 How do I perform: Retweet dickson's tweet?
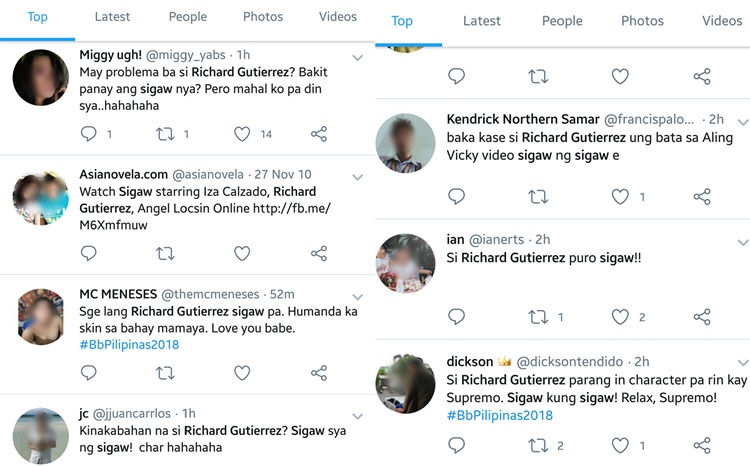[x=539, y=445]
